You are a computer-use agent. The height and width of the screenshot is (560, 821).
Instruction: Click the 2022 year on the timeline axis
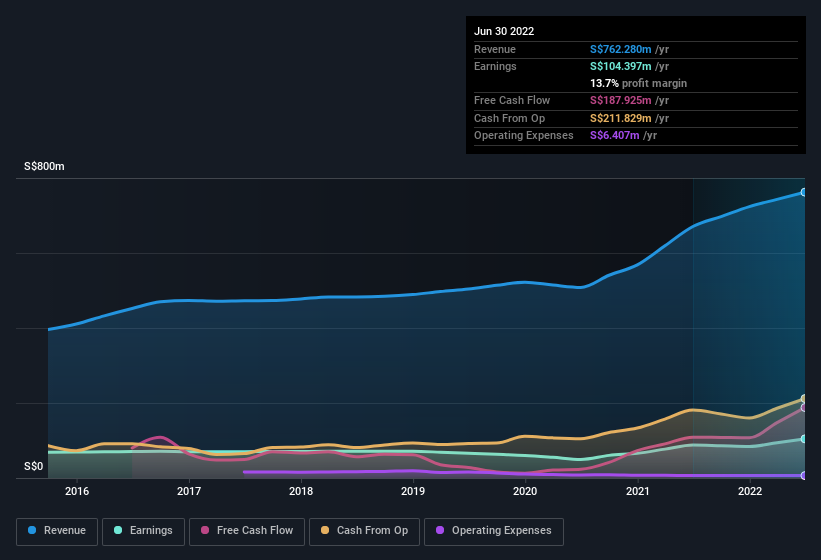750,491
